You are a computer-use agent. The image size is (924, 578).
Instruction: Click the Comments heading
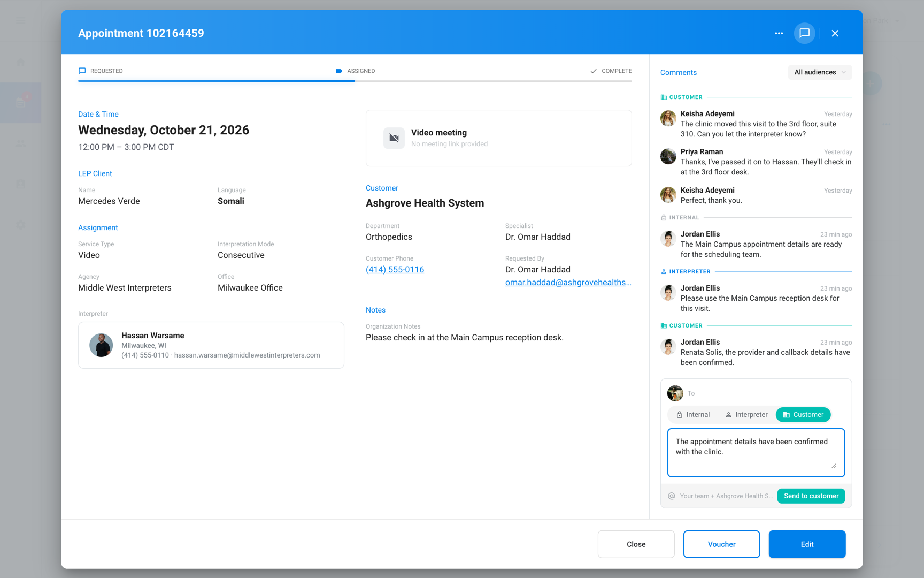tap(678, 73)
